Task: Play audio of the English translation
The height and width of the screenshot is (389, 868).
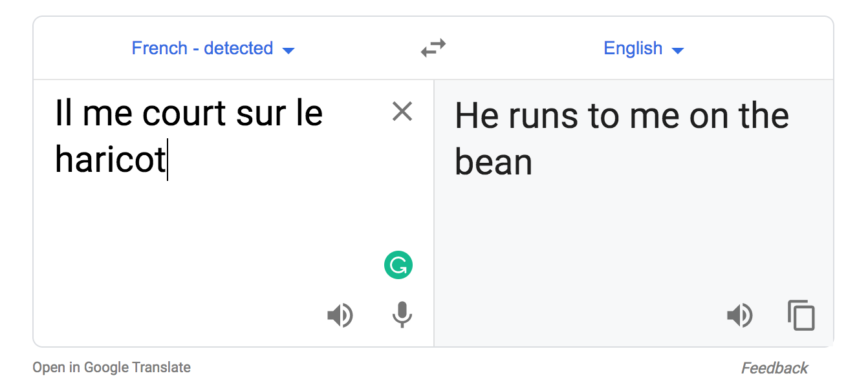Action: click(739, 316)
